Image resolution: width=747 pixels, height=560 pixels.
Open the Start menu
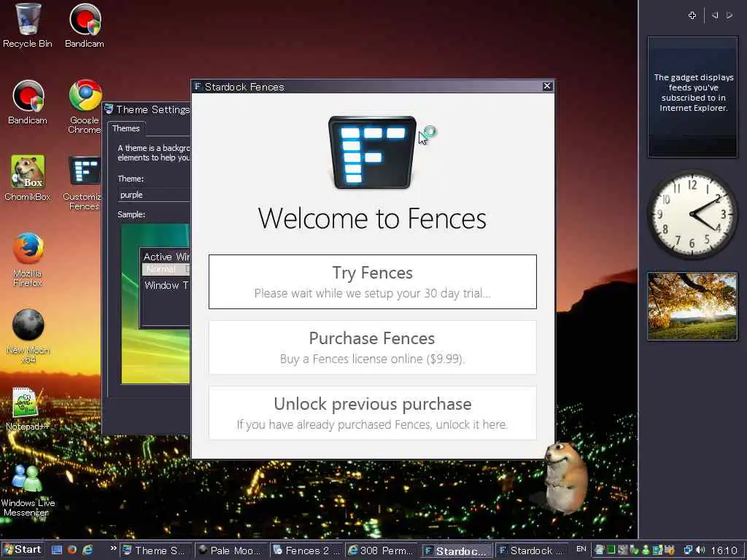pyautogui.click(x=23, y=550)
